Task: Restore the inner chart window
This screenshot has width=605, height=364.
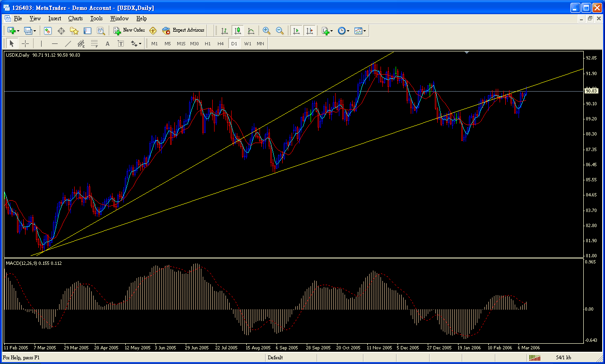Action: click(x=590, y=18)
